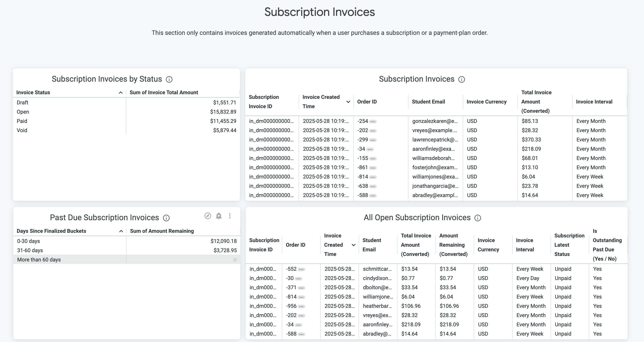Open info tooltip for Past Due Subscription Invoices
Viewport: 644px width, 342px height.
point(166,218)
